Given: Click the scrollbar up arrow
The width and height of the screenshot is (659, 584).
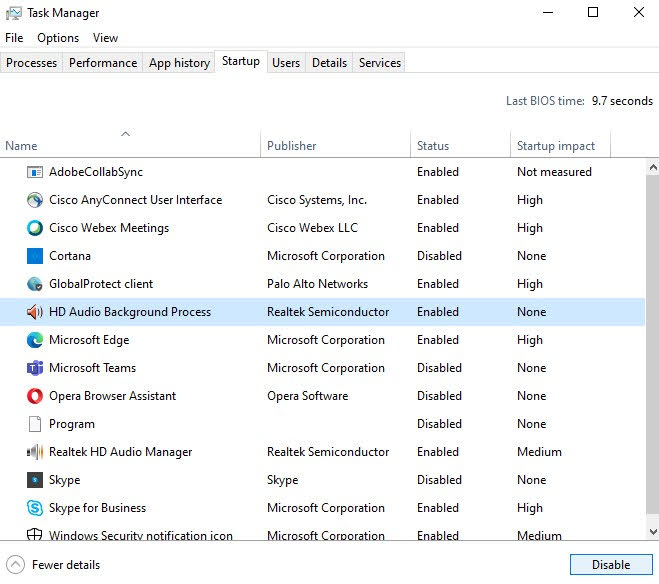Looking at the screenshot, I should pos(653,168).
